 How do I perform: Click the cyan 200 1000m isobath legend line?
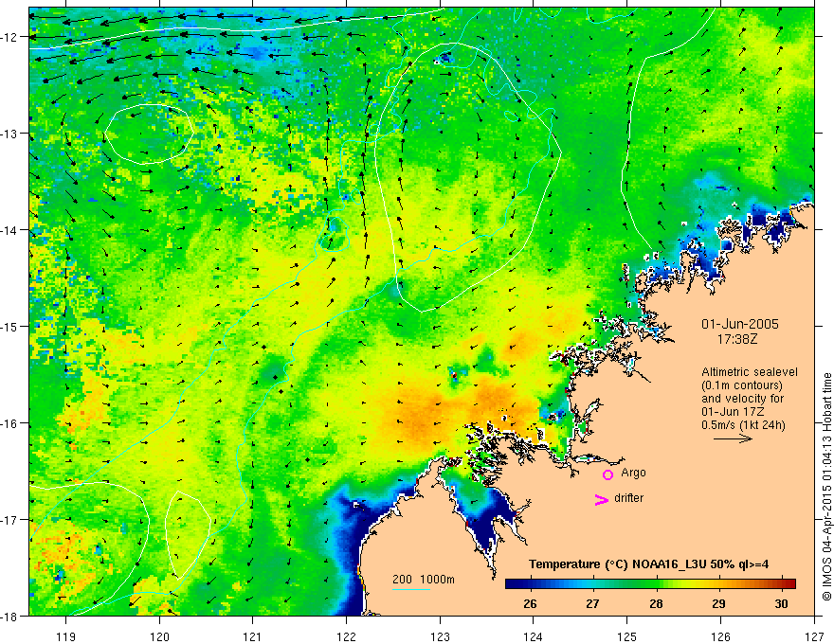click(x=411, y=589)
